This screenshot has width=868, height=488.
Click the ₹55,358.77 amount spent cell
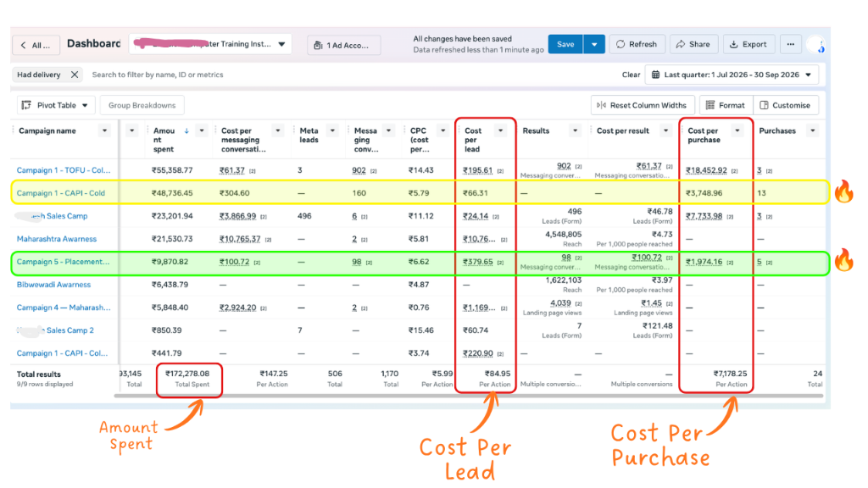pyautogui.click(x=172, y=170)
